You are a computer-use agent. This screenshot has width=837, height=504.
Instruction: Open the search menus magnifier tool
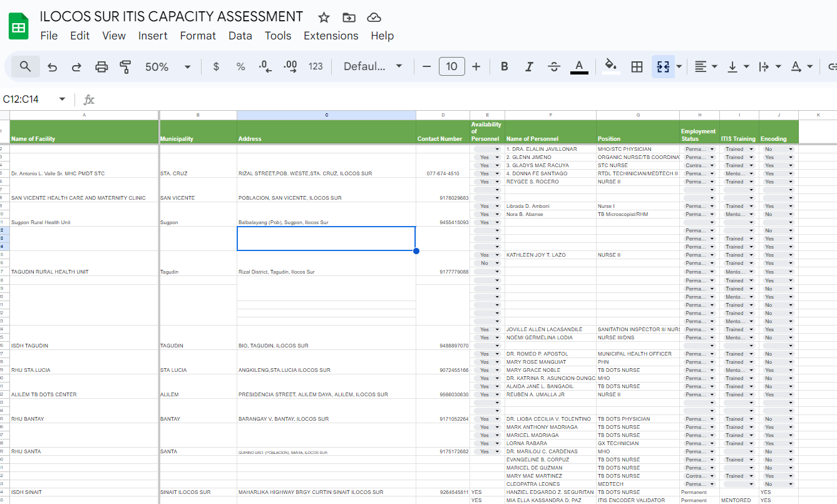point(25,66)
